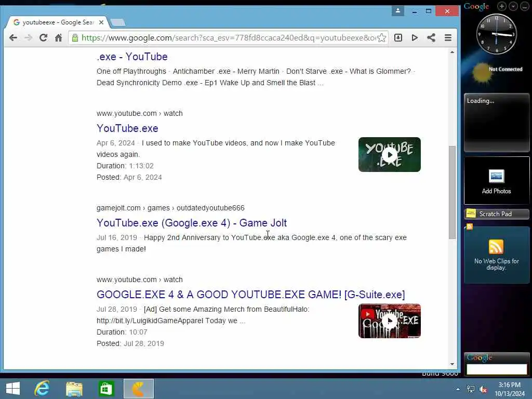Open the 'YouTube.exe' search result link

(x=127, y=128)
